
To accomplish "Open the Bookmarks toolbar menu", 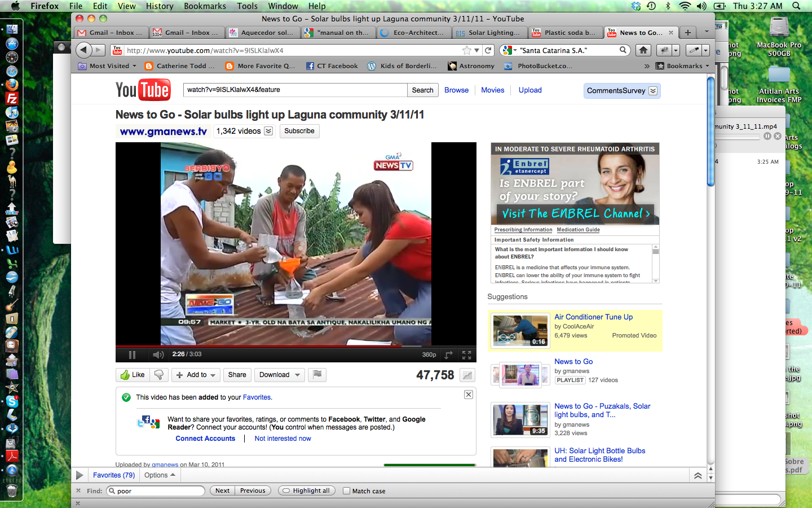I will (x=683, y=66).
